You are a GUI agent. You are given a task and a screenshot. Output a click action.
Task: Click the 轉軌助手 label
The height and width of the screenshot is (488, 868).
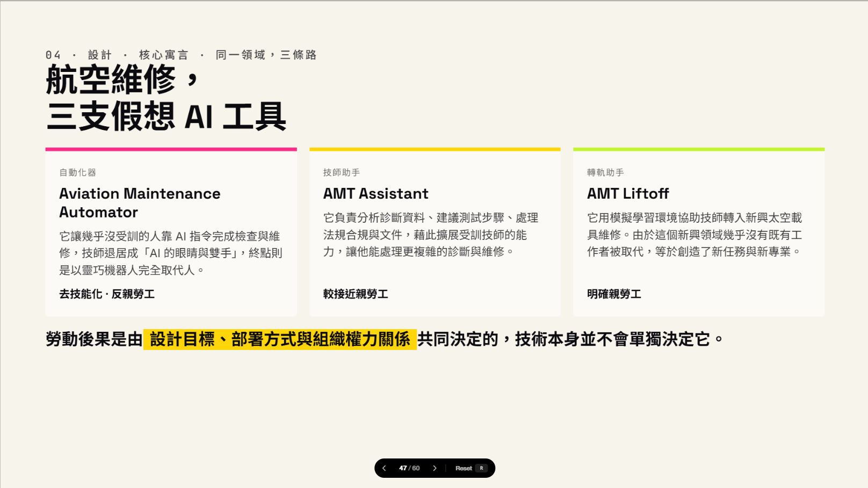point(605,172)
